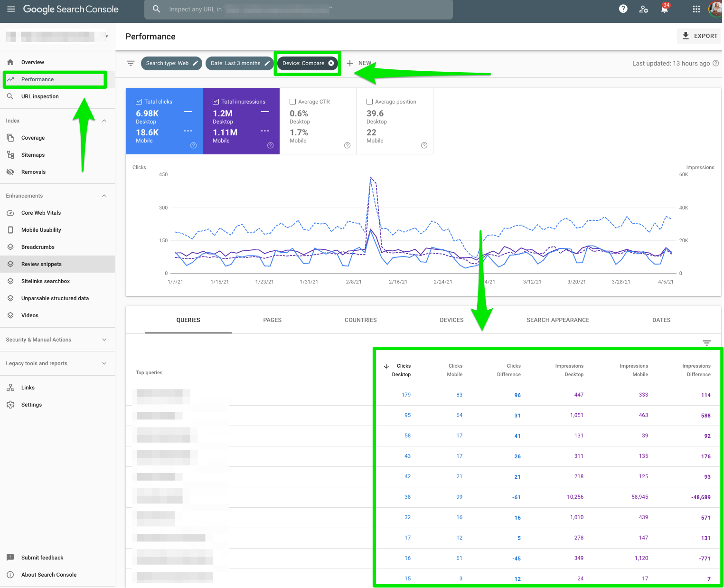724x588 pixels.
Task: Enable the Average position checkbox
Action: (x=369, y=102)
